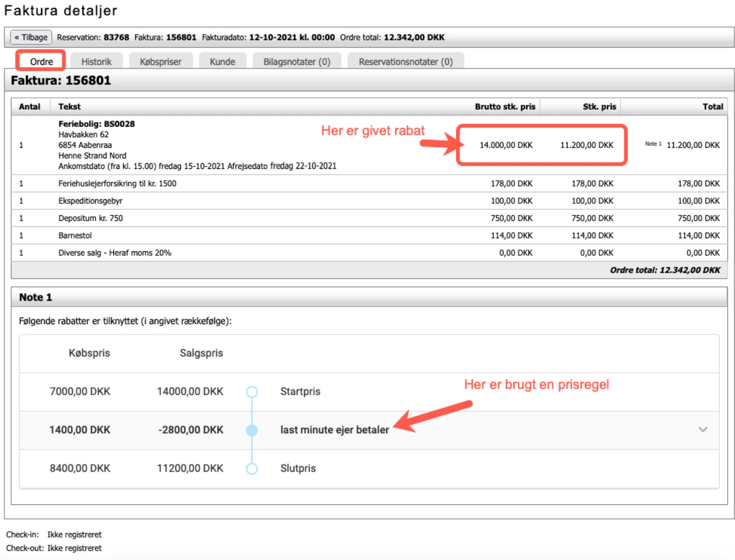Select the Depositum kr. 750 row

point(90,218)
